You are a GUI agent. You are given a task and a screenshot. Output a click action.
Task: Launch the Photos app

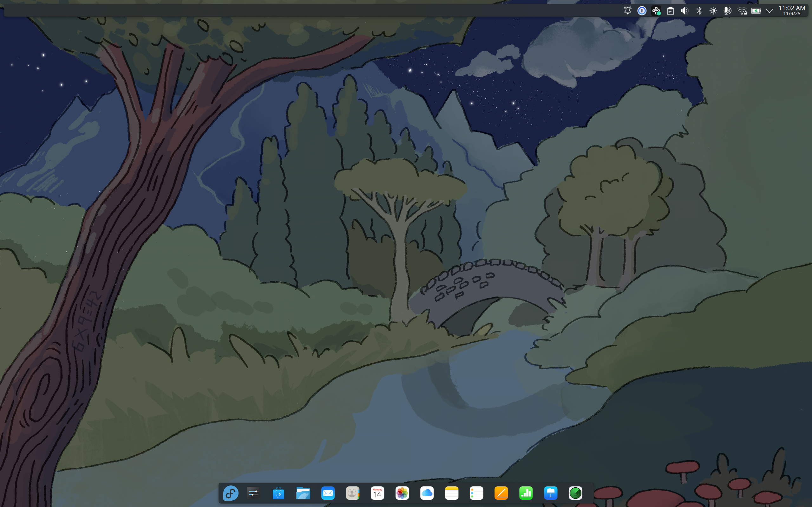(402, 493)
